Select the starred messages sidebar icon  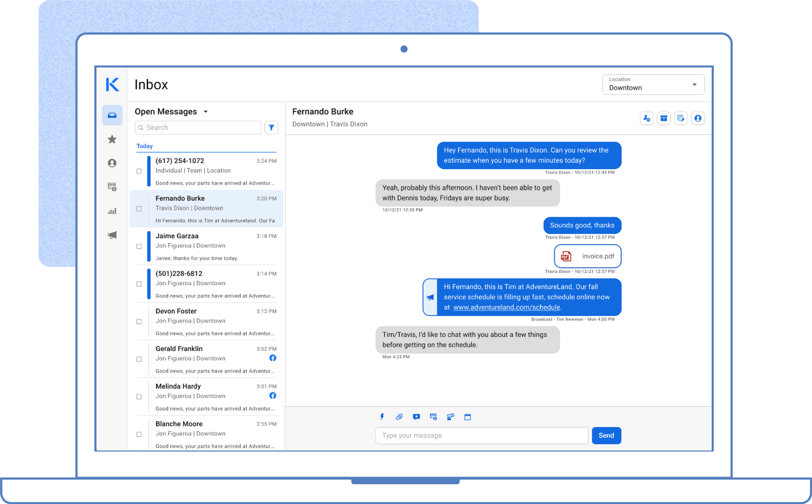[x=112, y=139]
